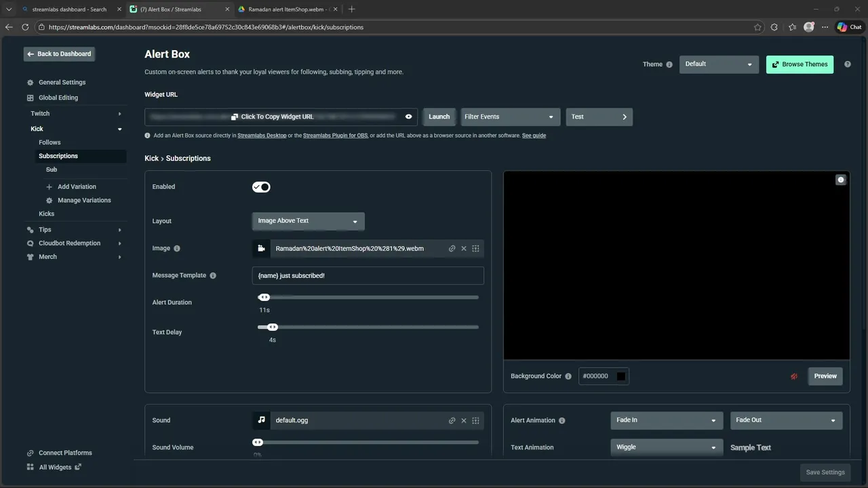The image size is (868, 488).
Task: Copy link icon for default.ogg sound
Action: point(452,420)
